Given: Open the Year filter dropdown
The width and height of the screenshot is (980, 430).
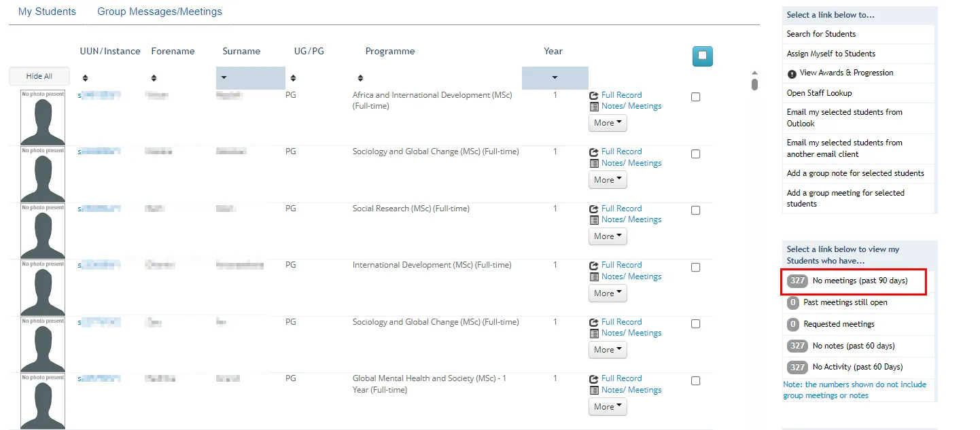Looking at the screenshot, I should pyautogui.click(x=555, y=77).
